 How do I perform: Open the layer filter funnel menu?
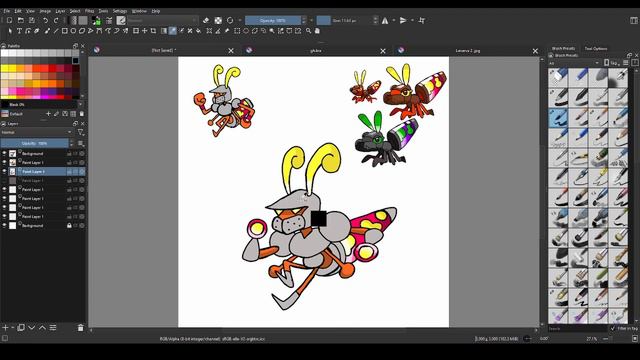[x=81, y=132]
